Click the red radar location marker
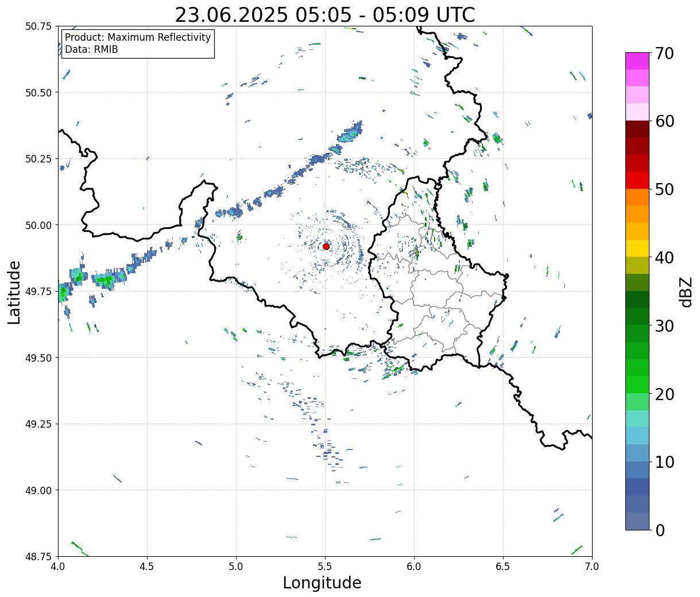 [x=326, y=246]
